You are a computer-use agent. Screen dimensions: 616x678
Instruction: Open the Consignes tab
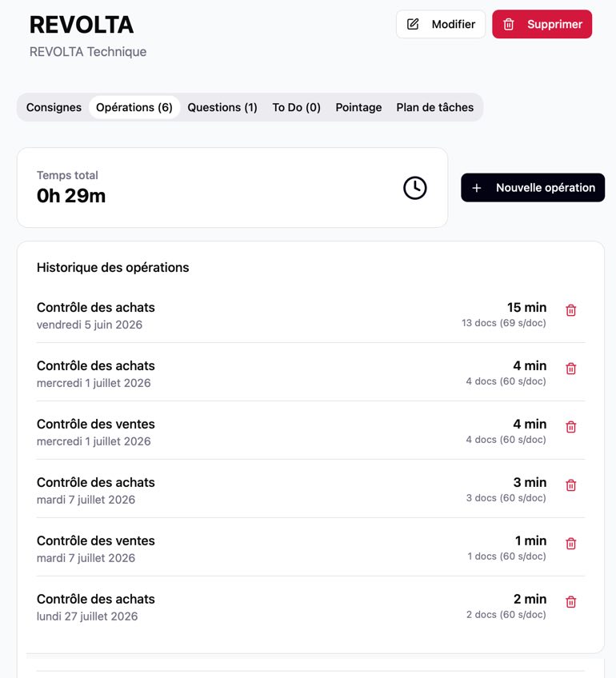click(x=54, y=107)
